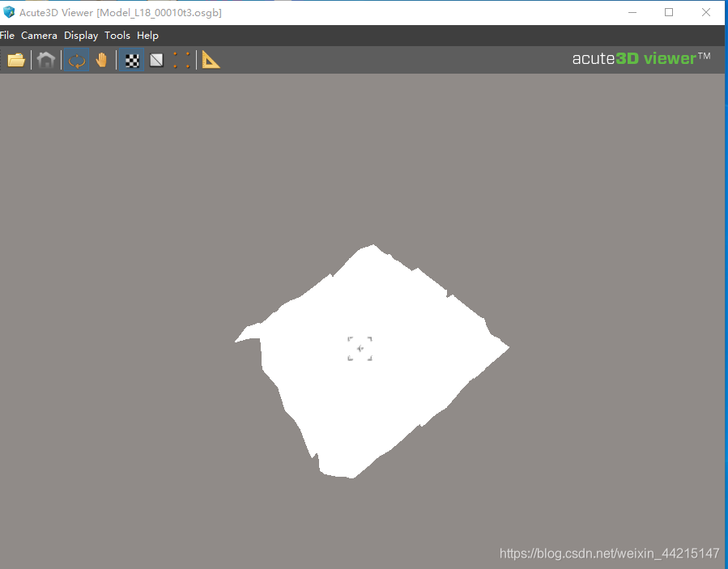Viewport: 728px width, 569px height.
Task: Open the Help menu
Action: [147, 36]
